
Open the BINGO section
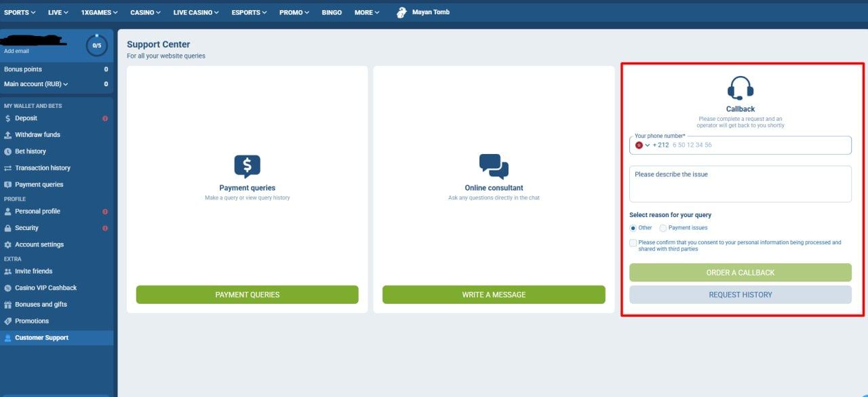[332, 12]
